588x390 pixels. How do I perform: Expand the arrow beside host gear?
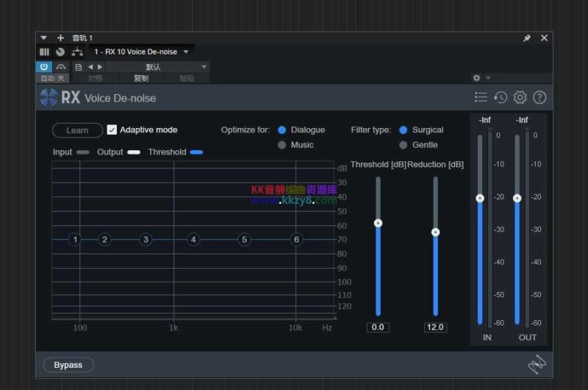tap(488, 78)
